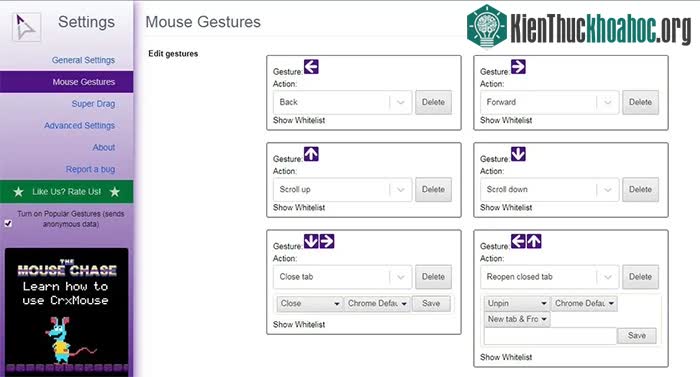Open the Back action dropdown

342,102
